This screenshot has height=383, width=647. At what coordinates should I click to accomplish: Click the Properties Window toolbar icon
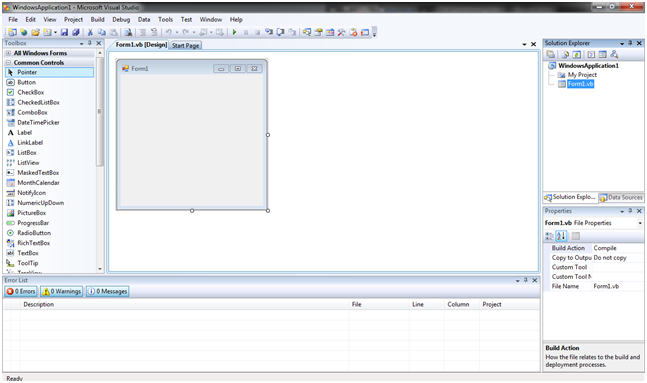318,32
